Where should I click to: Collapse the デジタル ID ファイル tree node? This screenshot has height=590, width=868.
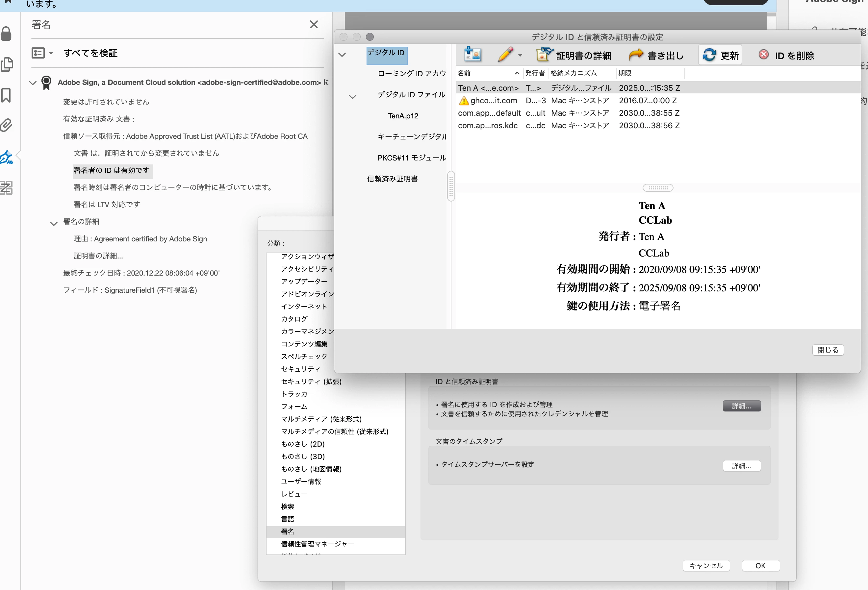pyautogui.click(x=352, y=96)
